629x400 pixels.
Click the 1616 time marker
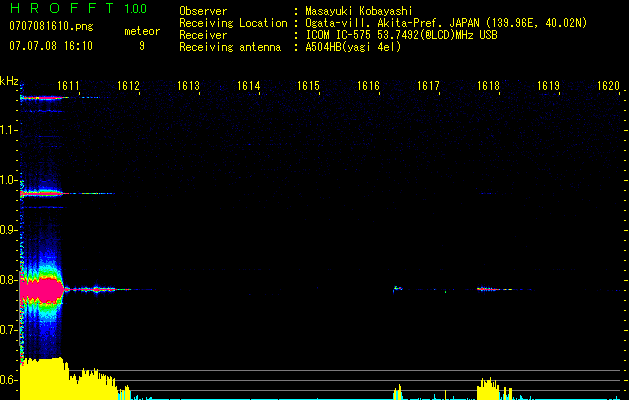coord(368,85)
